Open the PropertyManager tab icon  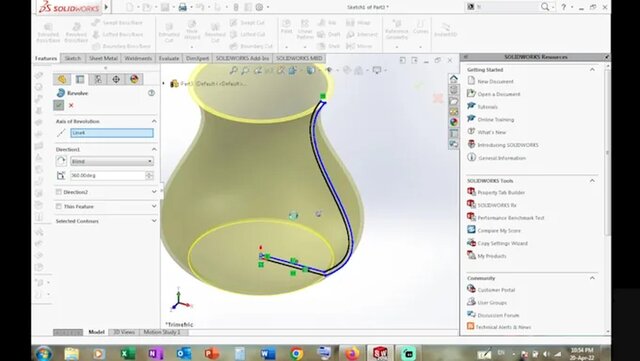(80, 79)
